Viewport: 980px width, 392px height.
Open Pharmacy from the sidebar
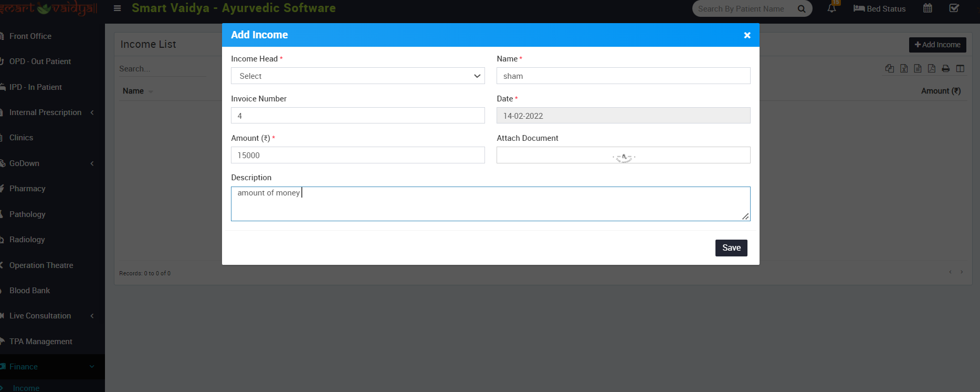(27, 189)
